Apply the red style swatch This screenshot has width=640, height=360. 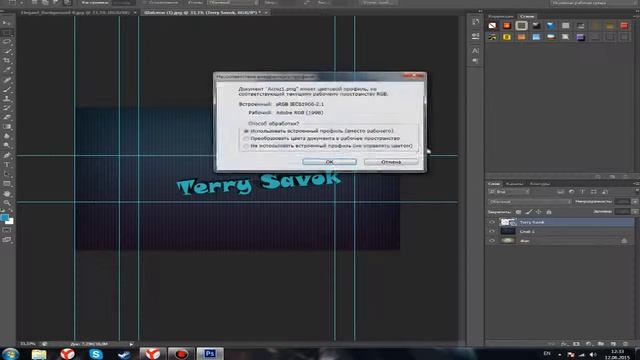[624, 26]
